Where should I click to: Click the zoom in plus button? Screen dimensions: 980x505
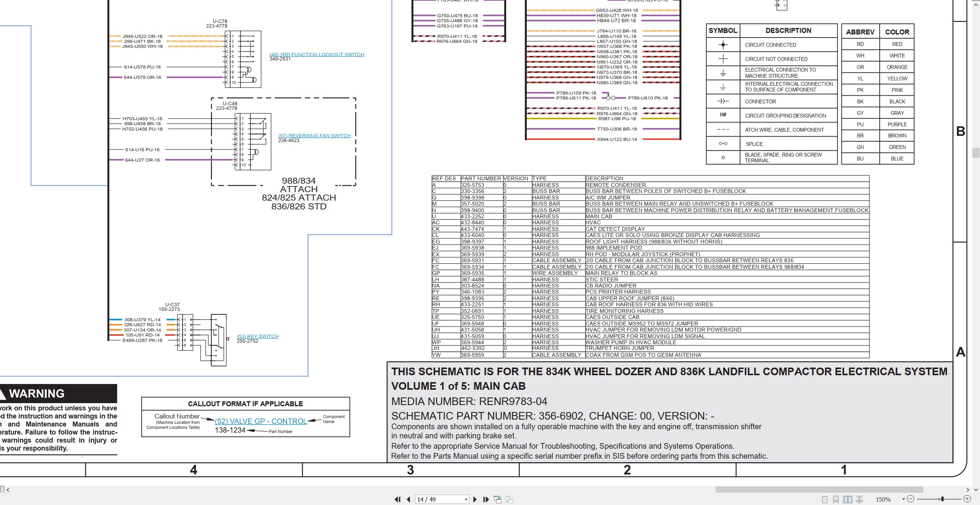967,499
